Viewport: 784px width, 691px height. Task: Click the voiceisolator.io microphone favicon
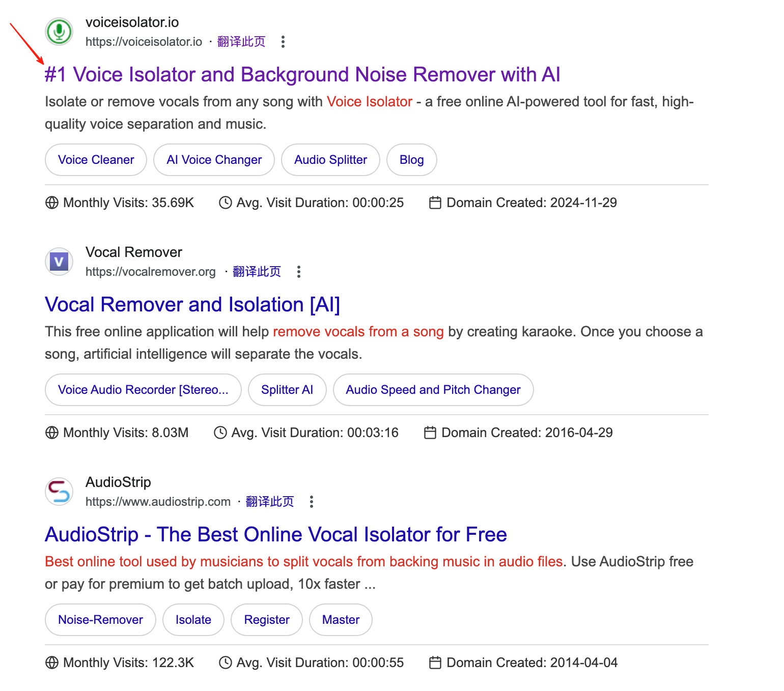59,32
